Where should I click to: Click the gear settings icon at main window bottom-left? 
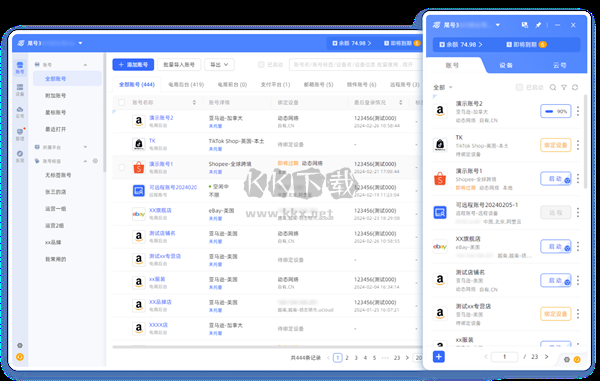click(x=20, y=345)
